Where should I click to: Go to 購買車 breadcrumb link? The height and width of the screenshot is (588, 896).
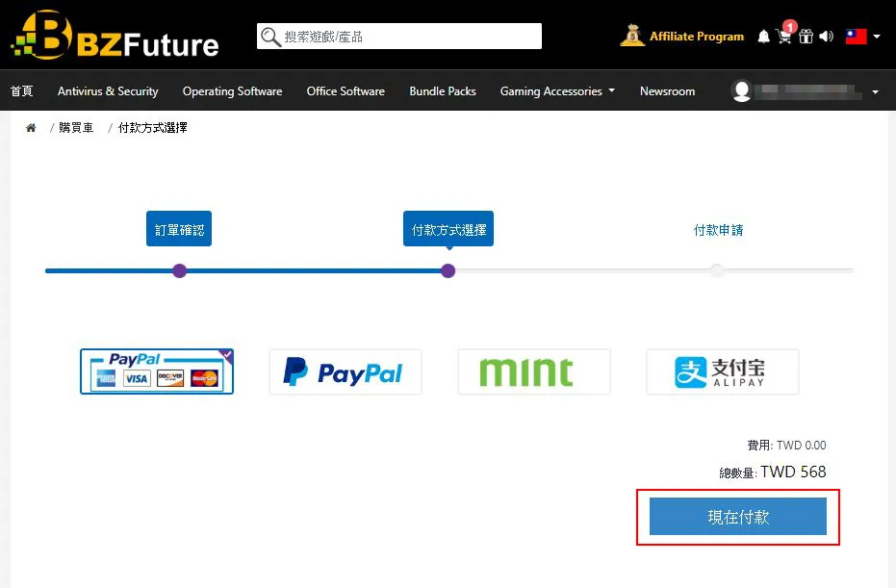click(76, 127)
